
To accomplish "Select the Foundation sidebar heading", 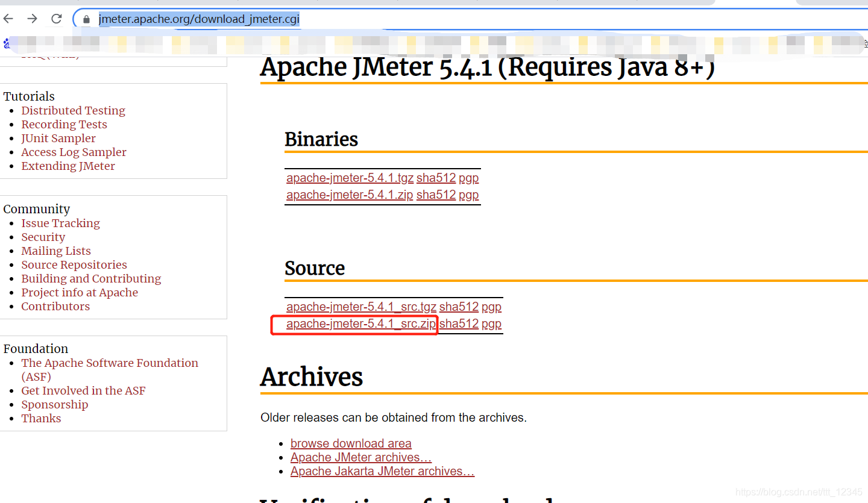I will (36, 349).
